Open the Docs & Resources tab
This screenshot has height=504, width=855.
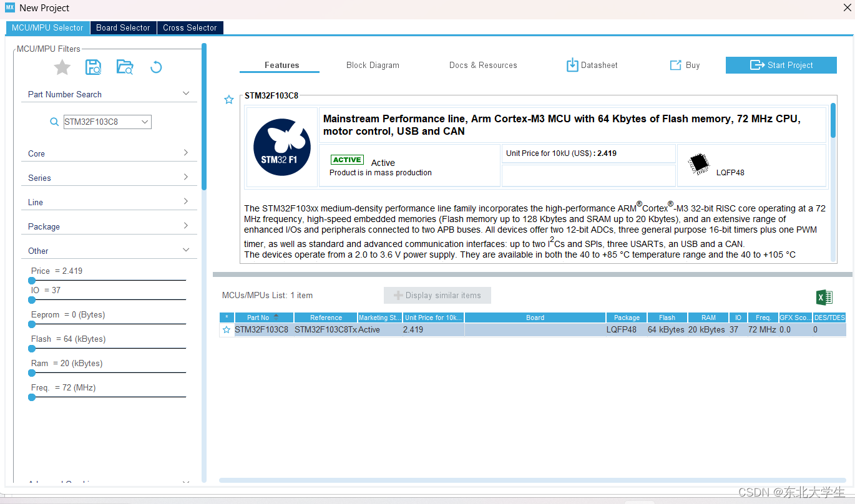point(483,65)
